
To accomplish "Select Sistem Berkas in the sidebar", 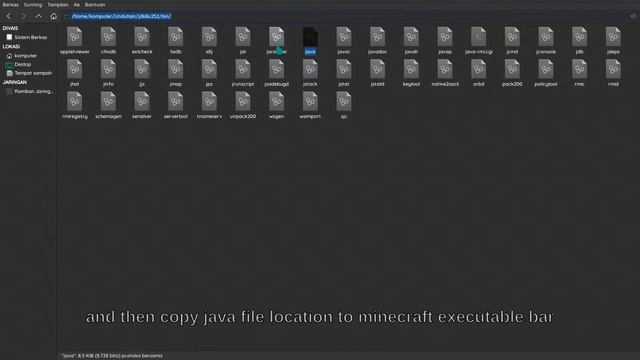I will [27, 37].
